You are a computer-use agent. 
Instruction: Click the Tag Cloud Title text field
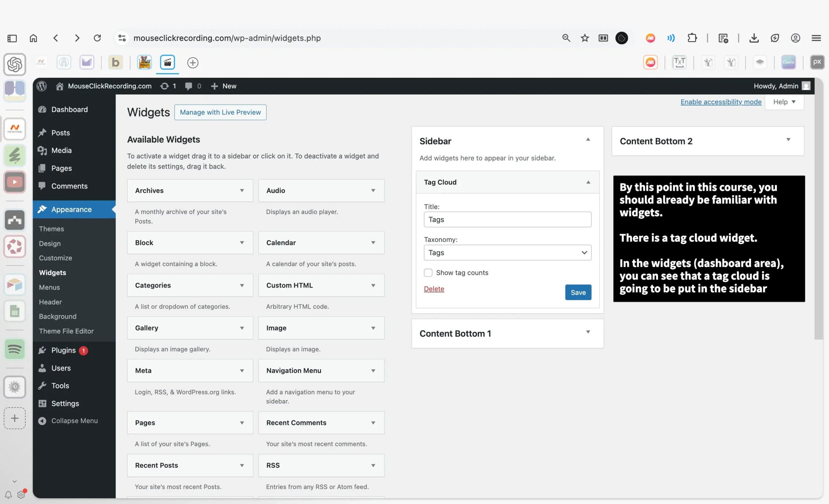[507, 219]
